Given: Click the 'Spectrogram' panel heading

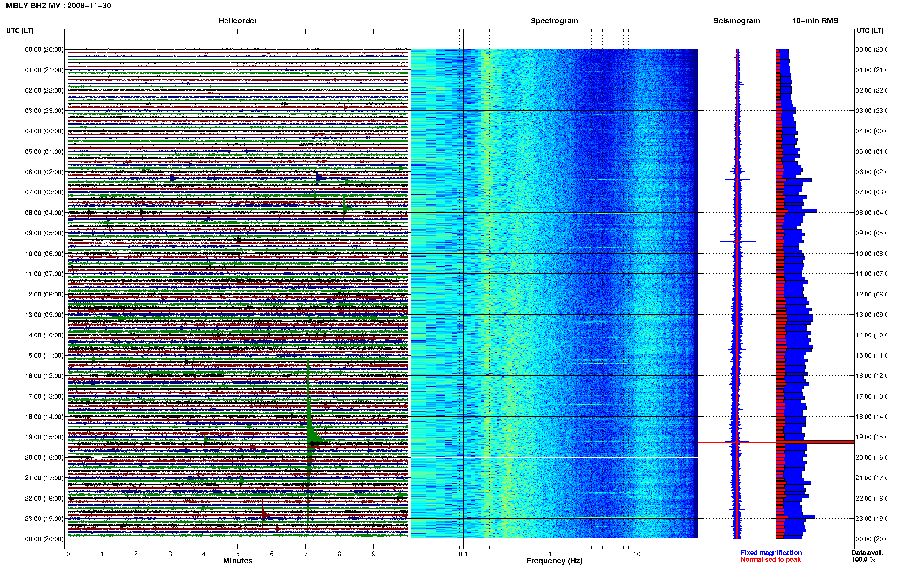Looking at the screenshot, I should 554,21.
